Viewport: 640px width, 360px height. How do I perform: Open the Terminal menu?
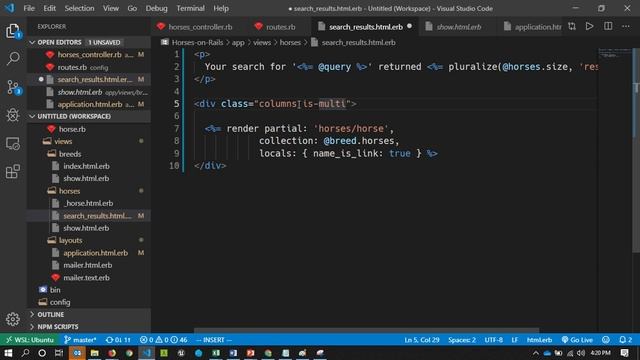click(x=190, y=8)
